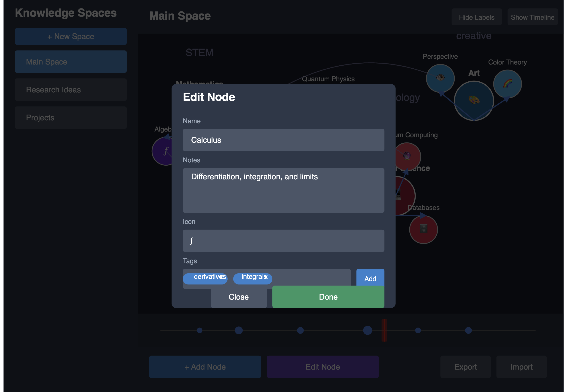Click the Close button in dialog
Image resolution: width=564 pixels, height=392 pixels.
[238, 297]
